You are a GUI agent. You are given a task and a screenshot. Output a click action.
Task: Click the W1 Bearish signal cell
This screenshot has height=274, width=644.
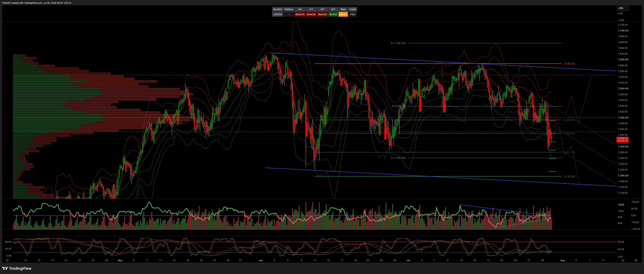pos(322,14)
